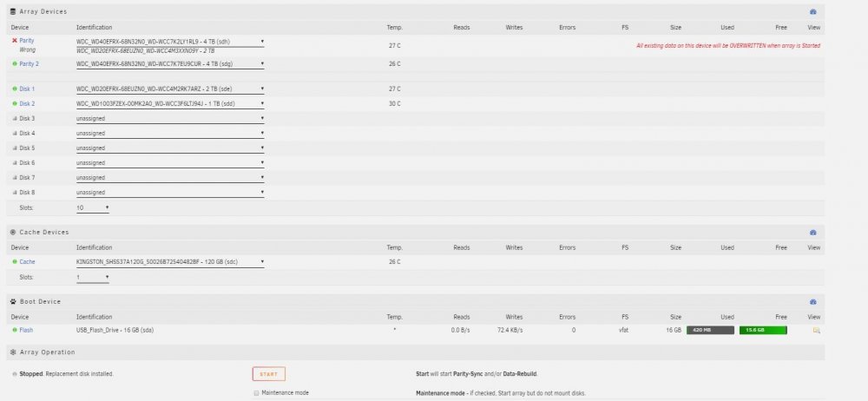Click the green status dot for Disk 2
Image resolution: width=868 pixels, height=401 pixels.
pos(15,103)
